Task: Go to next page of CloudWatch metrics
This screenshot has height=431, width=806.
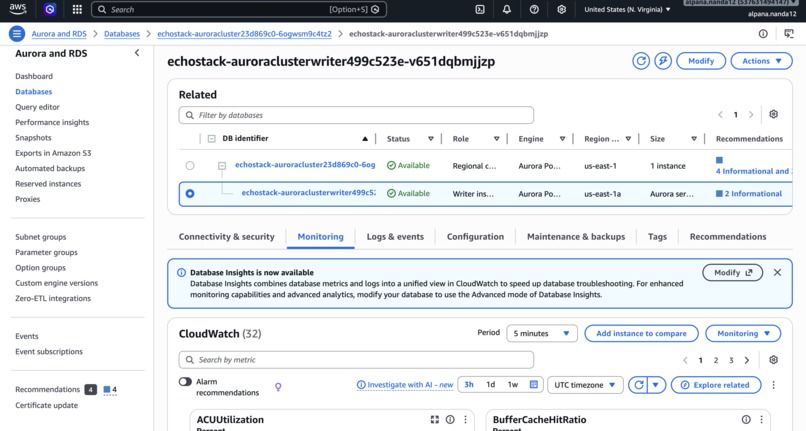Action: (x=747, y=360)
